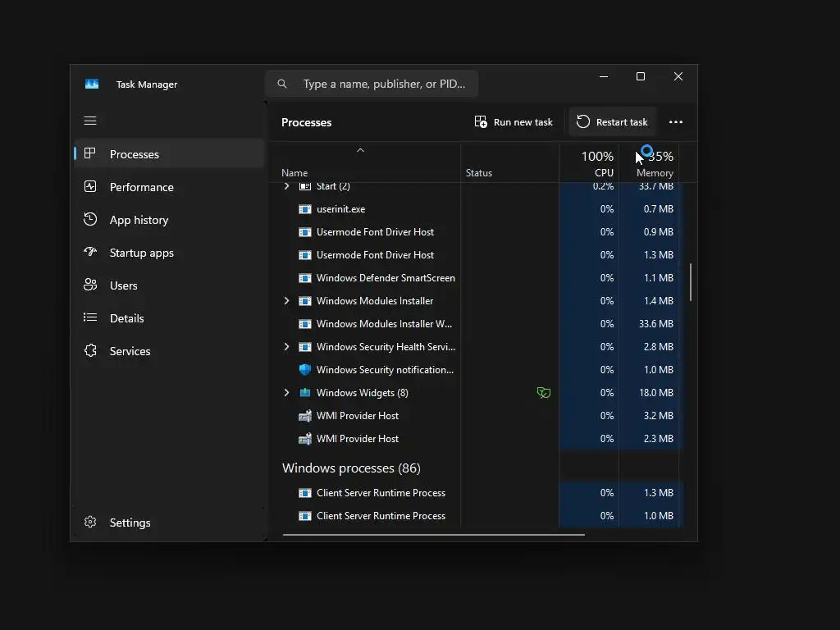Screen dimensions: 840x630
Task: Click the Performance sidebar icon
Action: (x=90, y=186)
